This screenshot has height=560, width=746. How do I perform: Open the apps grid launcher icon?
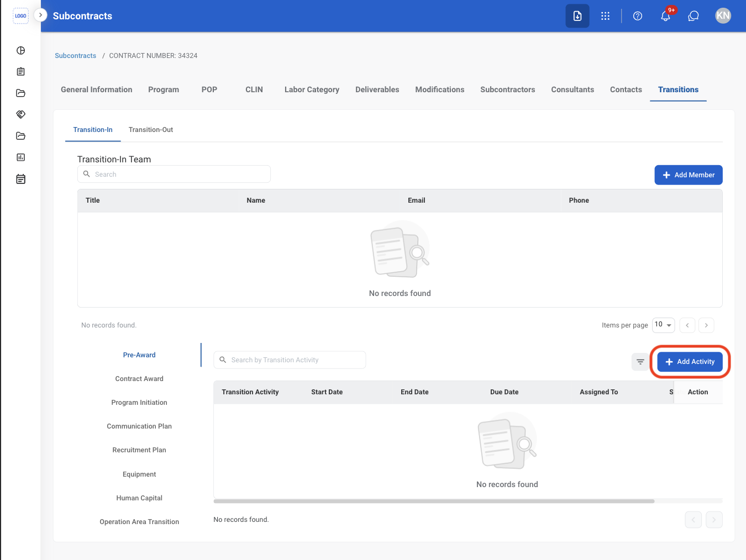click(x=606, y=16)
